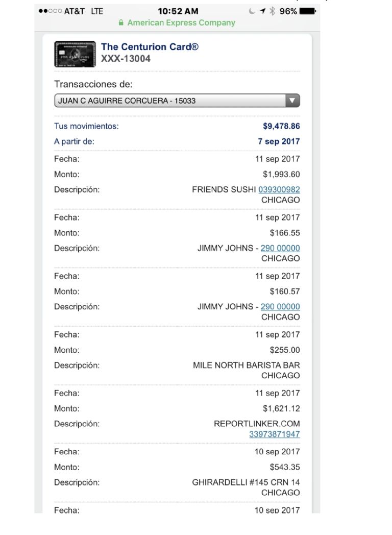Tap the location arrow status icon

point(262,11)
